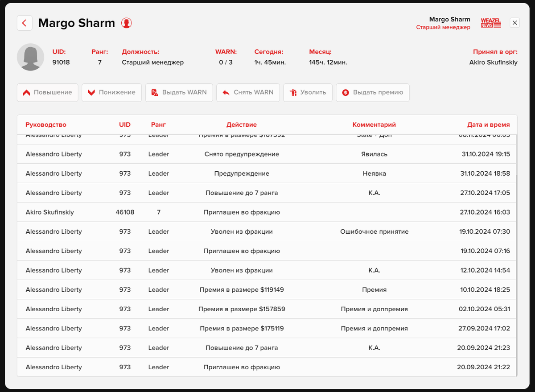
Task: Click the Комментарий column header
Action: (x=374, y=125)
